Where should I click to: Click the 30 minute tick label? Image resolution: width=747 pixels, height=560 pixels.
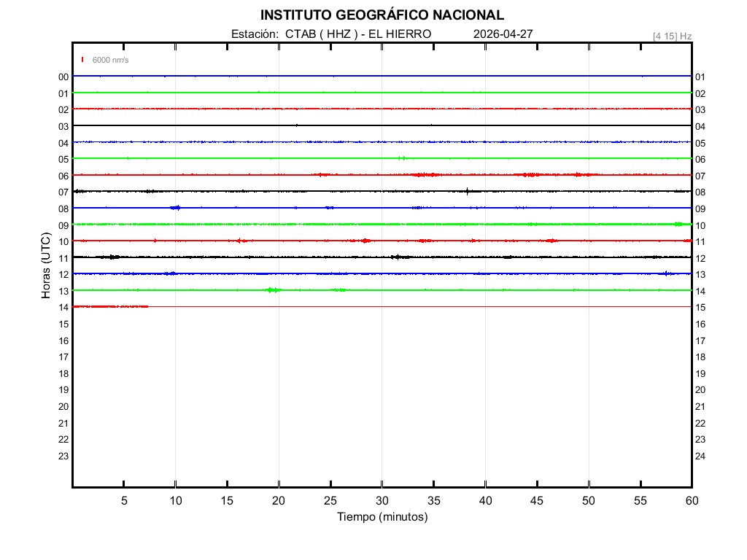coord(382,500)
